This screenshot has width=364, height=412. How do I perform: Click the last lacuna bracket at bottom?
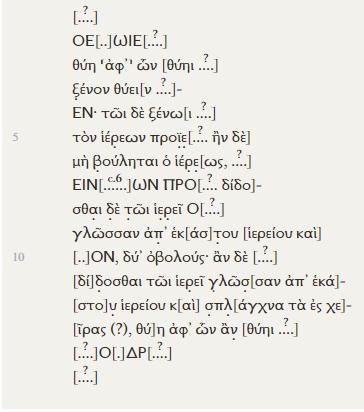click(x=85, y=377)
